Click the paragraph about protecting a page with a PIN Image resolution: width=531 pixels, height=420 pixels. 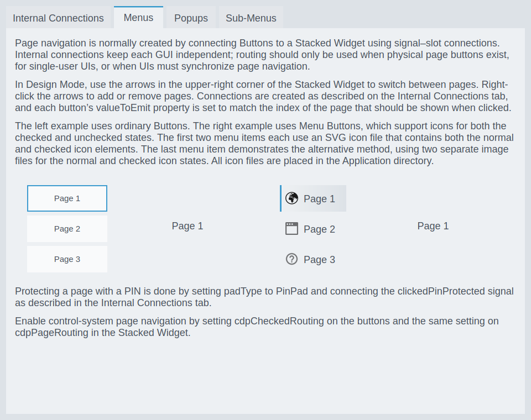pyautogui.click(x=264, y=297)
